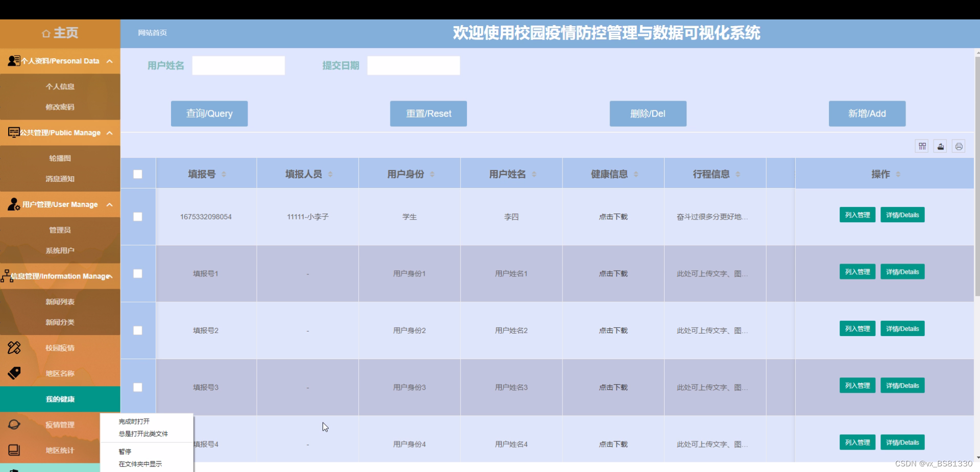
Task: Click the page vertical scrollbar thumb
Action: [977, 176]
